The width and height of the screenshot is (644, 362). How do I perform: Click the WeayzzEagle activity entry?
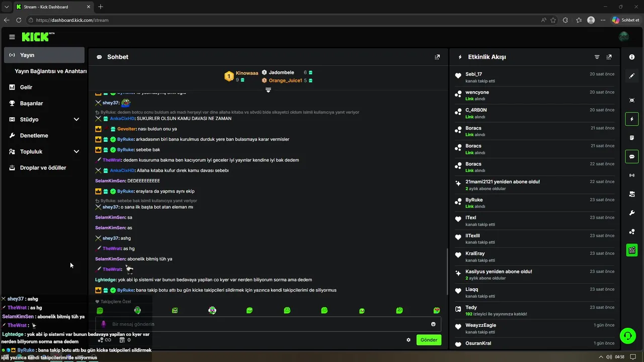point(534,328)
